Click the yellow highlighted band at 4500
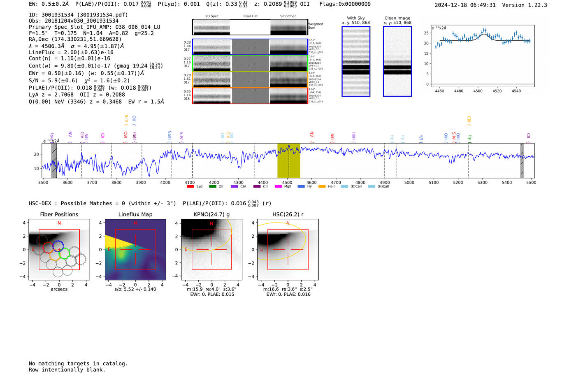The width and height of the screenshot is (576, 392). (x=289, y=161)
